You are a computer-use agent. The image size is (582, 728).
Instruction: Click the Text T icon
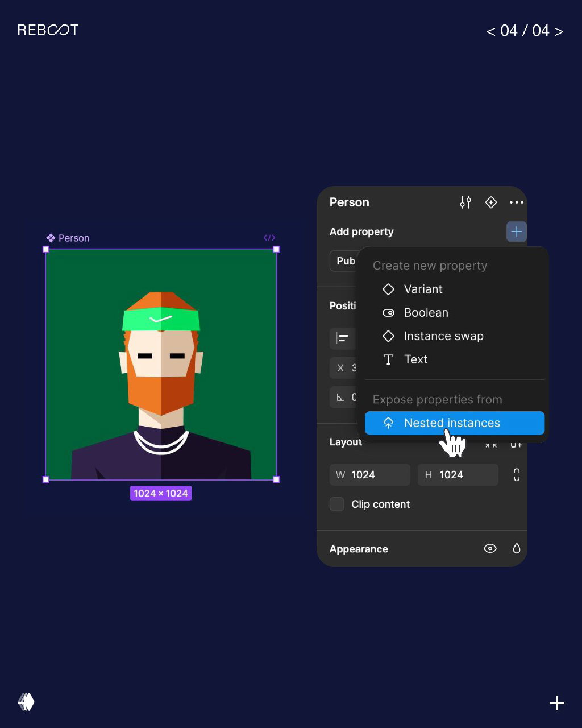click(388, 359)
